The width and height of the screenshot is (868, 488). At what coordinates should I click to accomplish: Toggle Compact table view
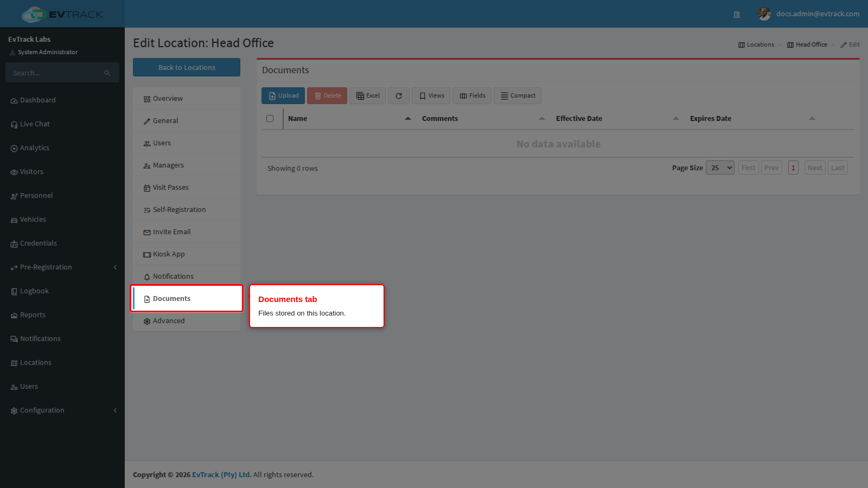(518, 96)
